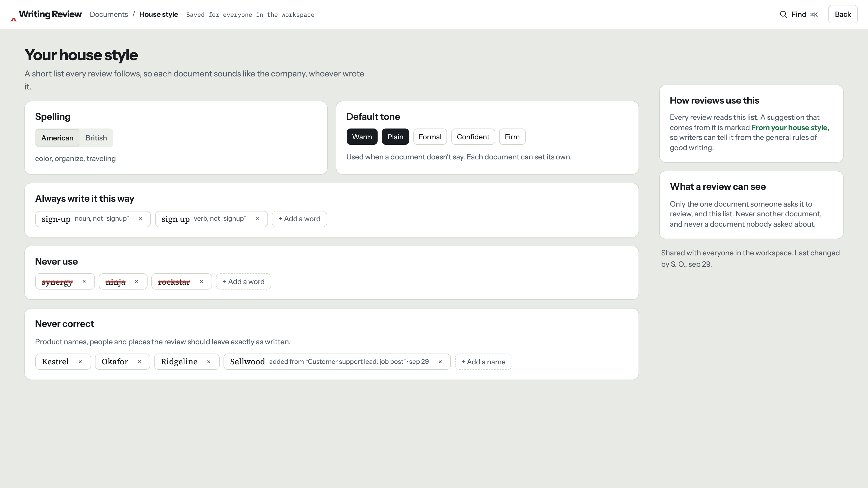Viewport: 868px width, 488px height.
Task: Enable the Firm tone
Action: coord(512,137)
